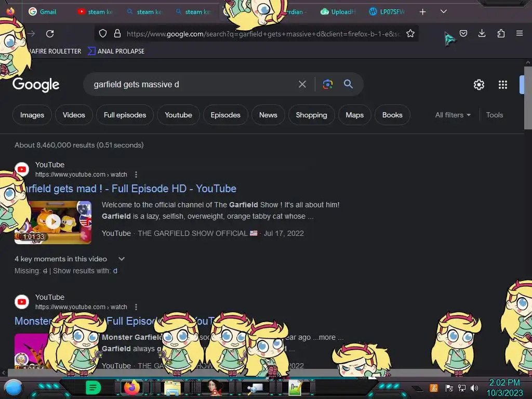Reload the current page
The width and height of the screenshot is (532, 399).
point(50,34)
